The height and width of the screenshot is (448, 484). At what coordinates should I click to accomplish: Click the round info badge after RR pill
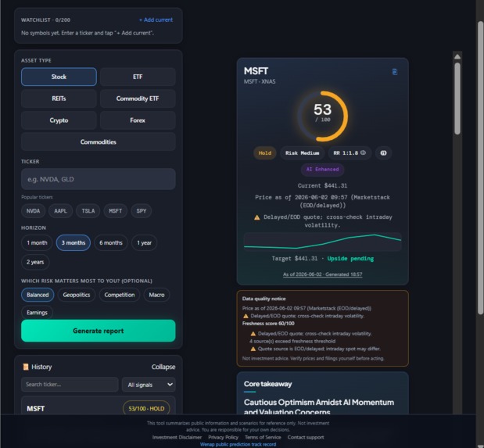(383, 152)
